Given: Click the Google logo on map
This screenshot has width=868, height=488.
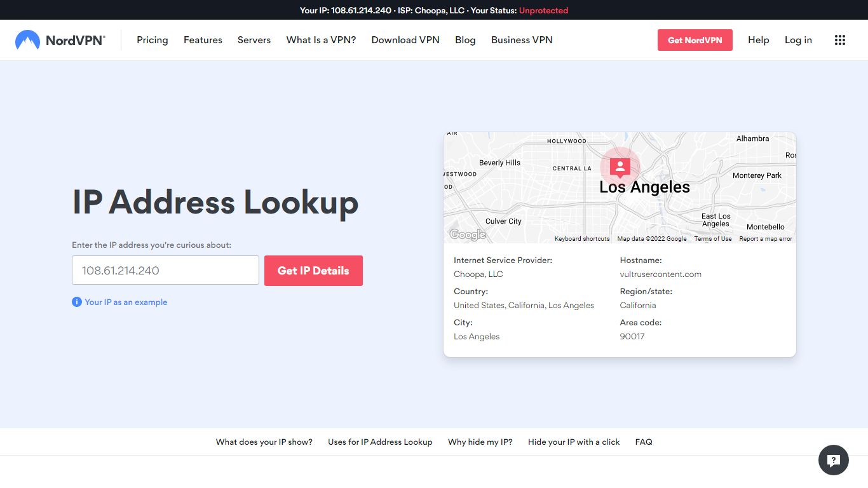Looking at the screenshot, I should point(468,234).
